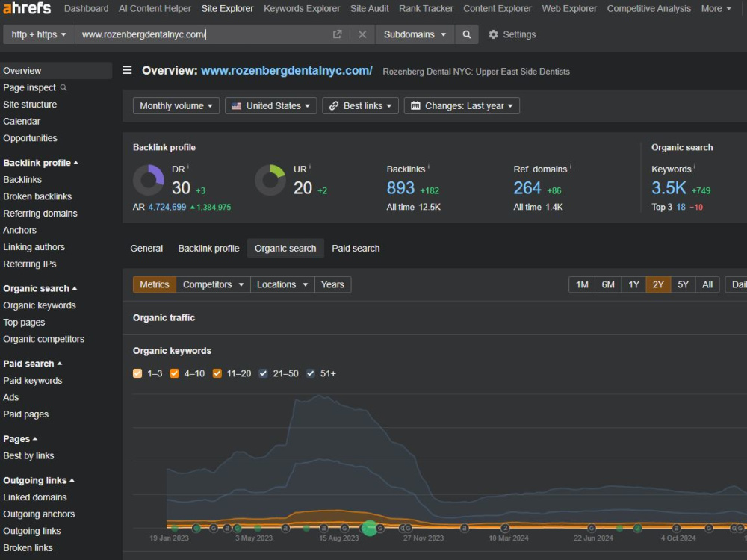Select the 6M time range
Viewport: 747px width, 560px height.
pos(608,284)
